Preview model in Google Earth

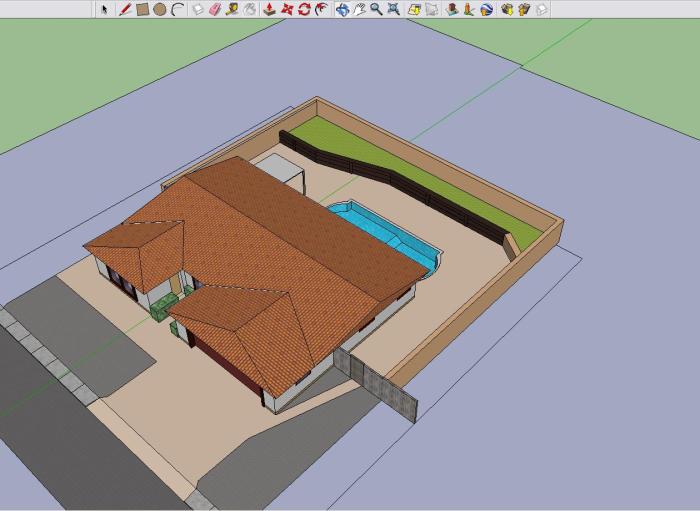(486, 9)
